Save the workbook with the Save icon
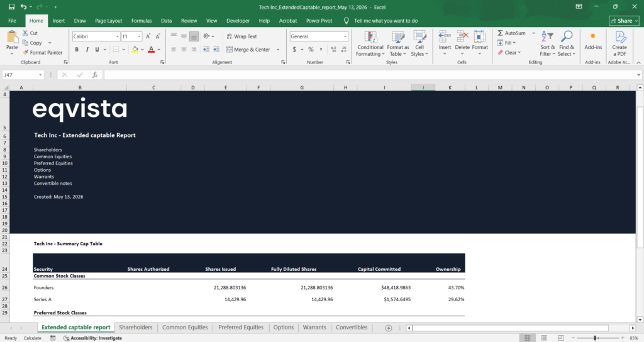This screenshot has height=342, width=644. click(x=11, y=6)
